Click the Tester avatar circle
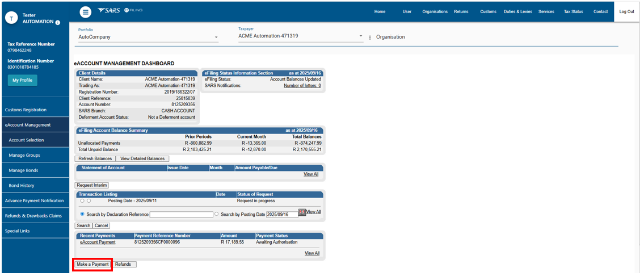The width and height of the screenshot is (644, 276). pyautogui.click(x=11, y=18)
